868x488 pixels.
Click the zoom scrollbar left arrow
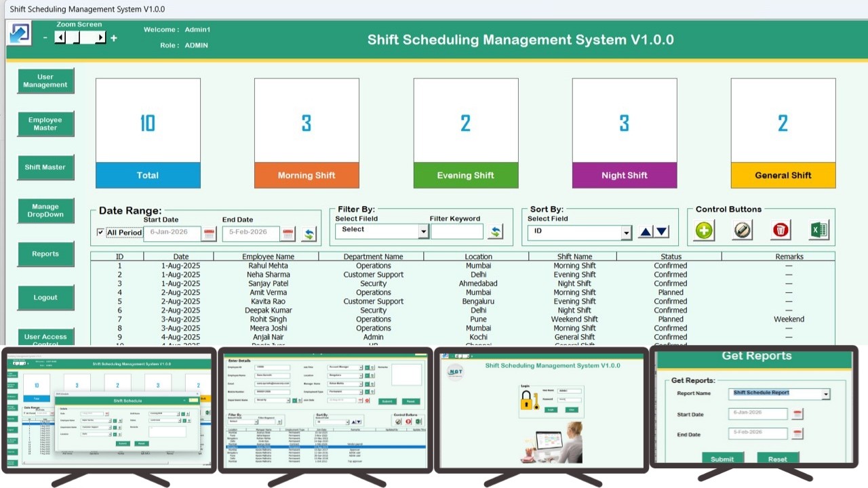(x=60, y=38)
